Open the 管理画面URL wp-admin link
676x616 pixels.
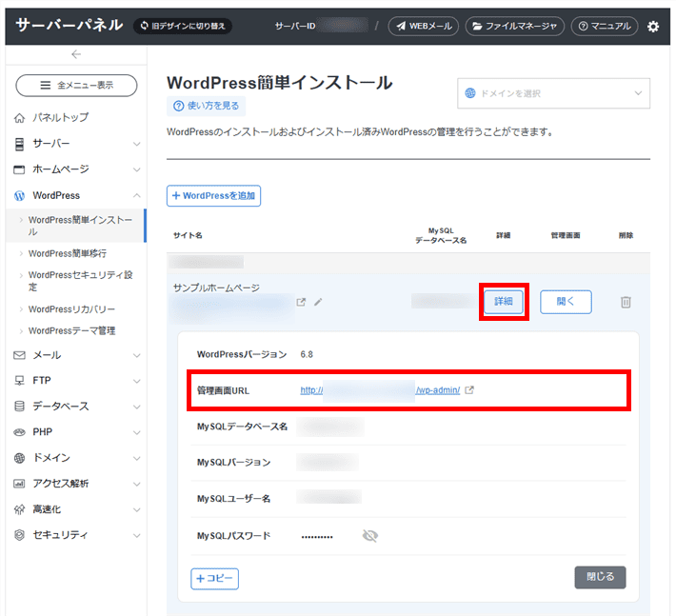[x=380, y=390]
